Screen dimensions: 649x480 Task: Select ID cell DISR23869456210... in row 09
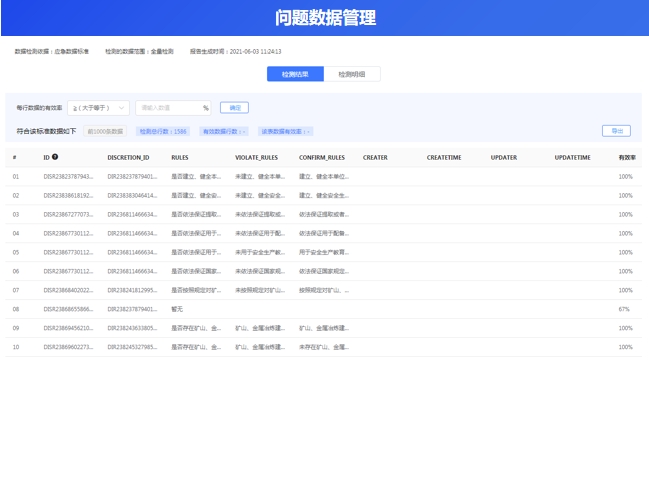(x=68, y=328)
